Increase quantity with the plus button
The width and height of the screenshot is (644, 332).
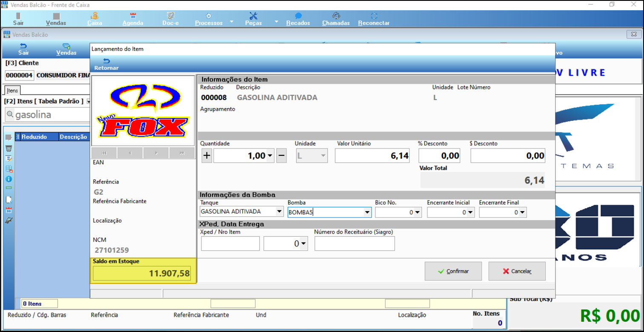tap(206, 156)
